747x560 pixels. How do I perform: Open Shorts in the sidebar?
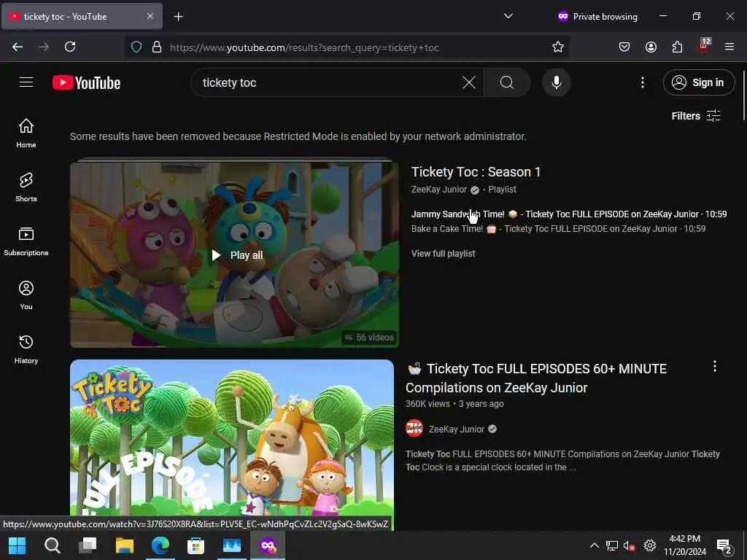(x=26, y=187)
